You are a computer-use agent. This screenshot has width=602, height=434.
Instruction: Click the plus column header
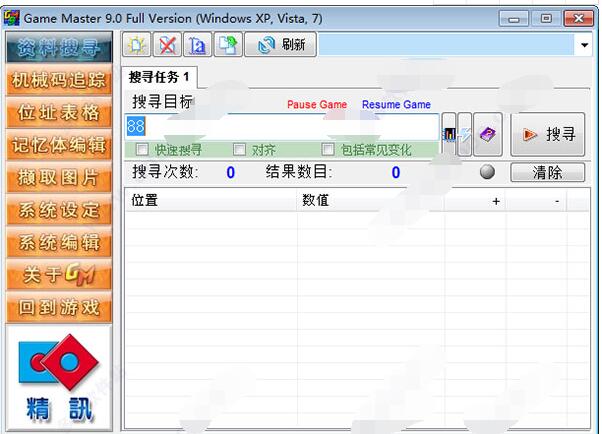(475, 200)
